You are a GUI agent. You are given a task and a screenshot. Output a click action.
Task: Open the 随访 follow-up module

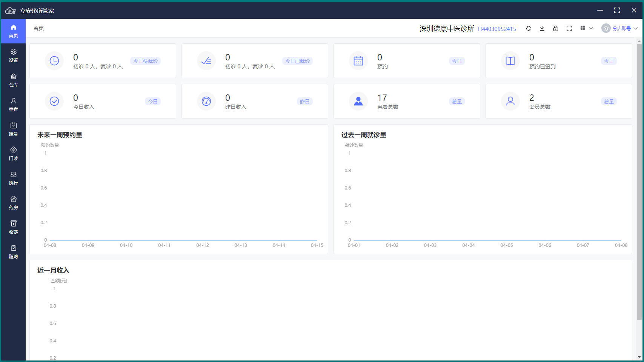13,252
